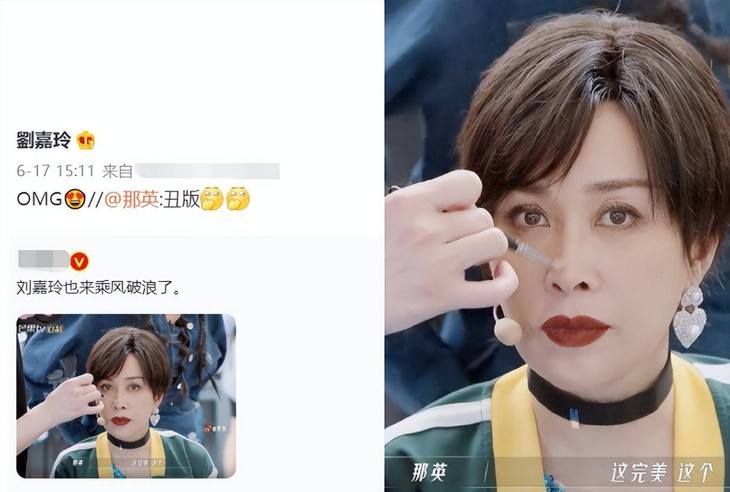Click the 那英 name caption on large photo
Viewport: 730px width, 492px height.
tap(429, 472)
